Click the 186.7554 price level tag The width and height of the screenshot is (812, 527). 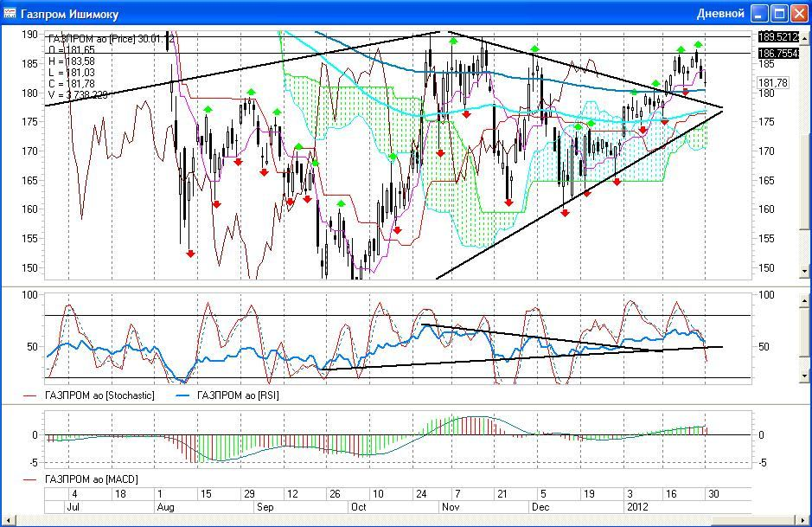tap(778, 54)
